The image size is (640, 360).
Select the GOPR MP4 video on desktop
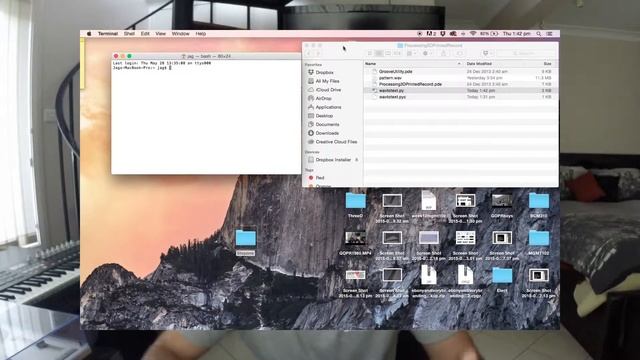[x=355, y=242]
